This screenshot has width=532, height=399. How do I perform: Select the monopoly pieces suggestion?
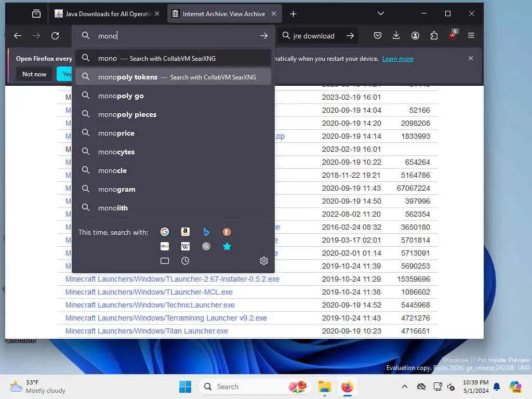(173, 114)
